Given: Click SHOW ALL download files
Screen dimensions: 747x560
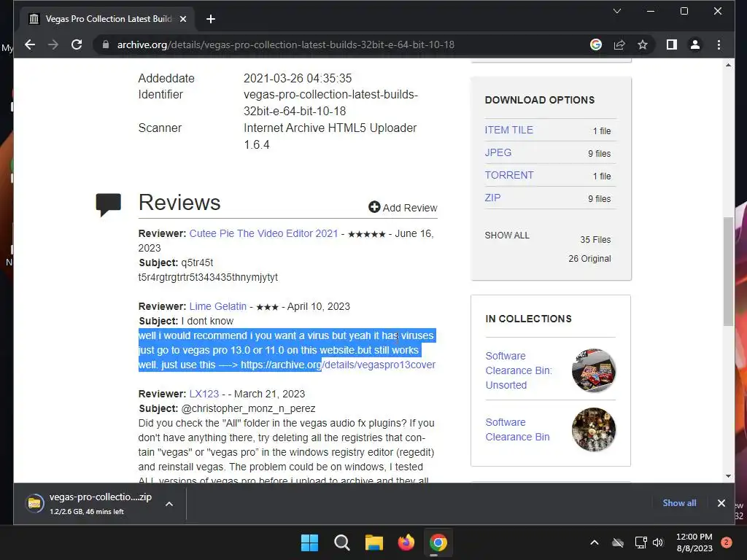Looking at the screenshot, I should (x=507, y=236).
